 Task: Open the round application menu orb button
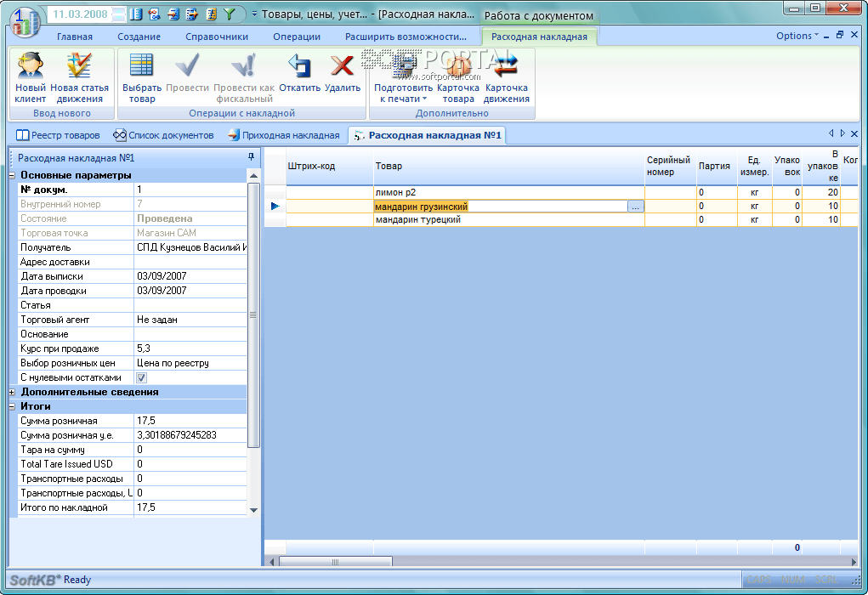(x=25, y=21)
